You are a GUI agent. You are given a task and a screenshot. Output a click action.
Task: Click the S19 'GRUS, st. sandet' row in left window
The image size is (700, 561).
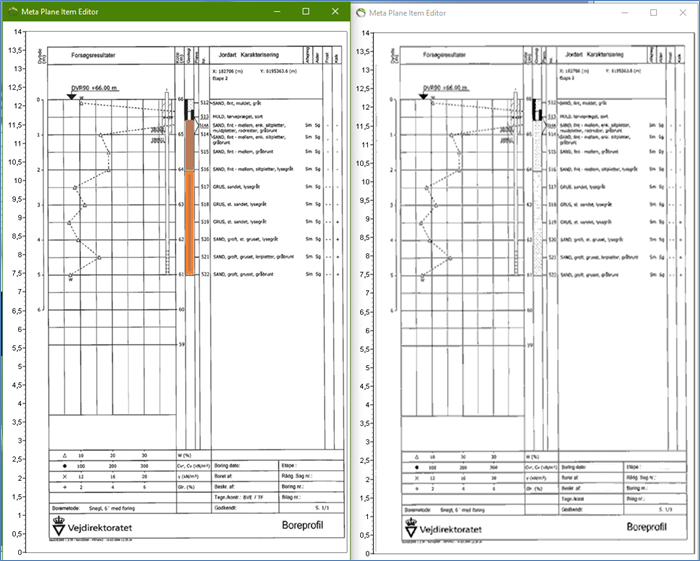pos(240,222)
